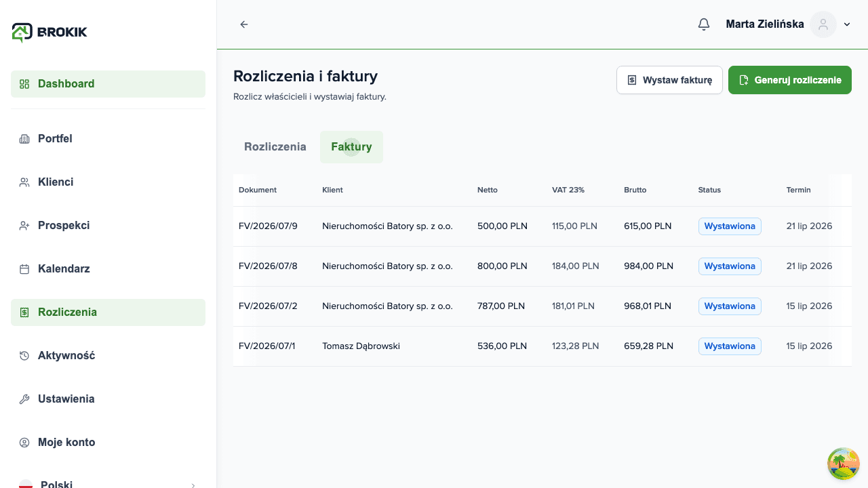
Task: Click the Generuj rozliczenie button
Action: tap(790, 80)
